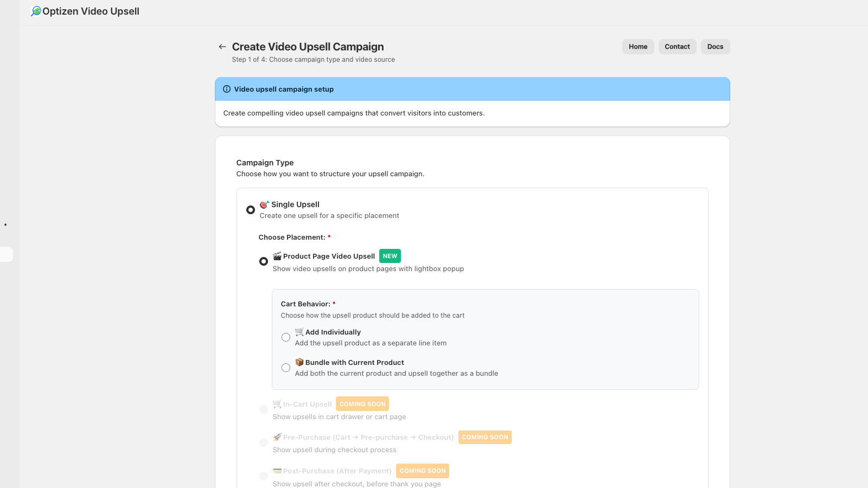The image size is (868, 488).
Task: Click the Optizen Video Upsell logo icon
Action: [36, 11]
